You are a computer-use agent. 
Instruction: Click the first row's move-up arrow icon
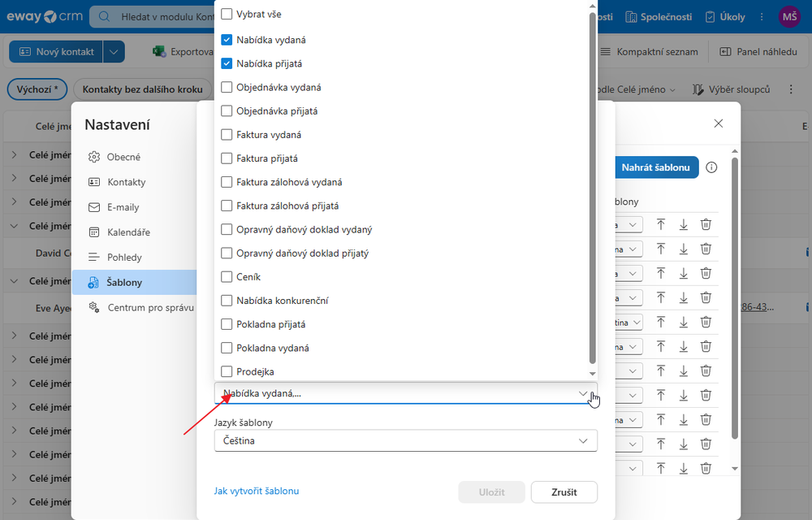661,224
